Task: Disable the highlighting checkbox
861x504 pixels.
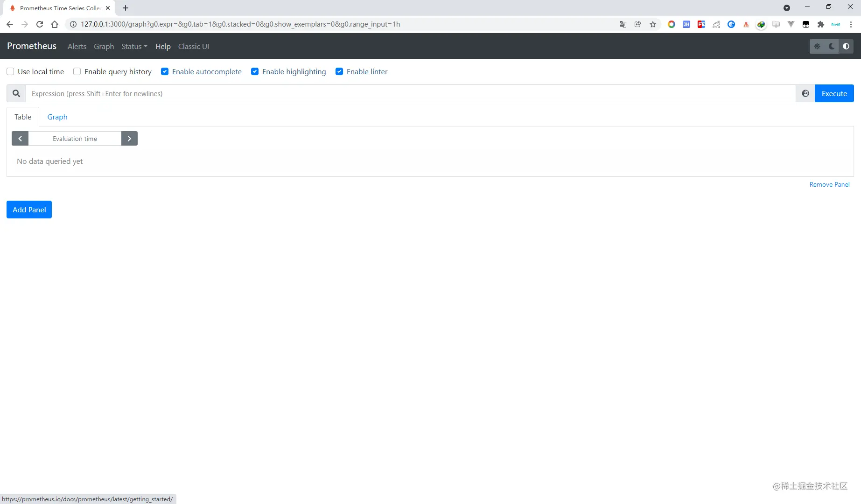Action: (x=255, y=71)
